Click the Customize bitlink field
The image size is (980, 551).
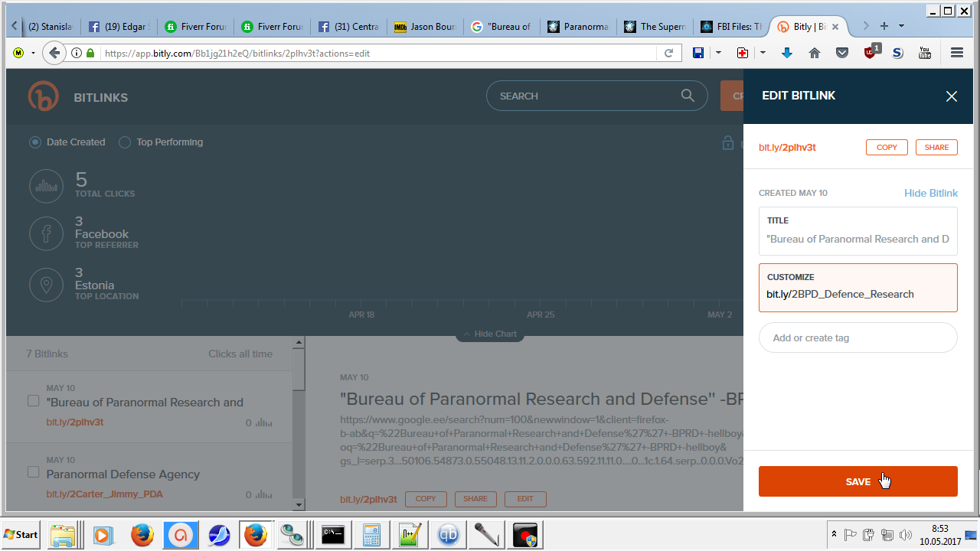[x=858, y=288]
